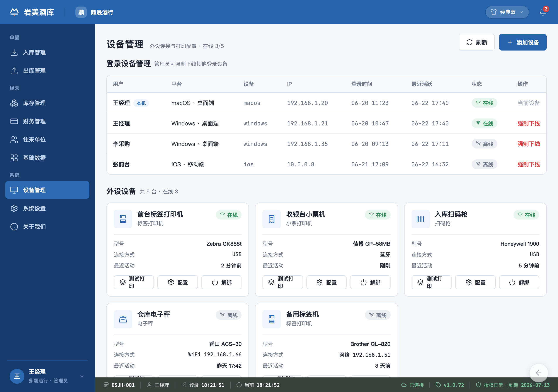Click Zebra GK888t model value
This screenshot has width=558, height=392.
point(224,244)
